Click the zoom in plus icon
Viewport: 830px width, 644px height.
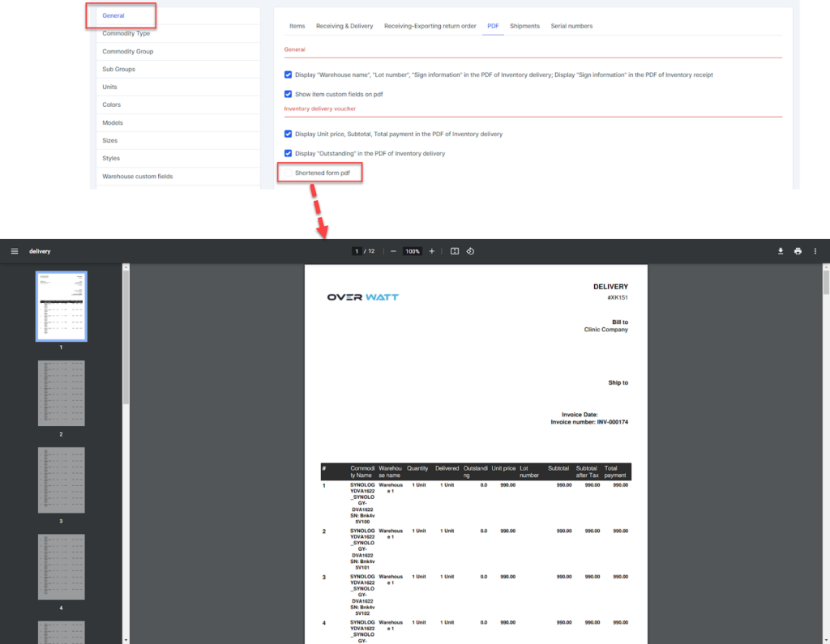click(431, 251)
